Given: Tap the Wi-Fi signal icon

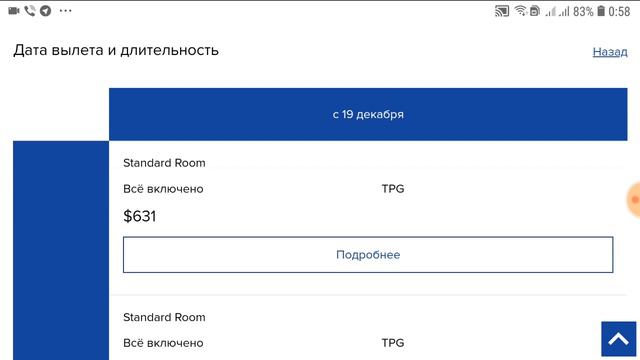Looking at the screenshot, I should click(520, 11).
